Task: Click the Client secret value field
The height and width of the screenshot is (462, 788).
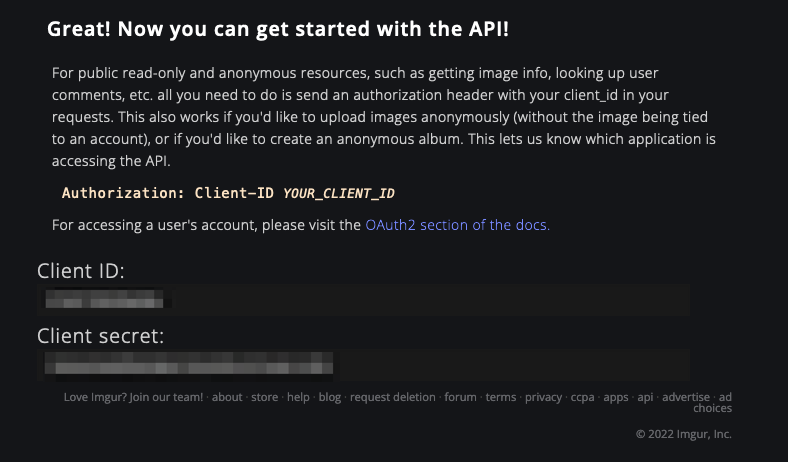Action: (364, 363)
